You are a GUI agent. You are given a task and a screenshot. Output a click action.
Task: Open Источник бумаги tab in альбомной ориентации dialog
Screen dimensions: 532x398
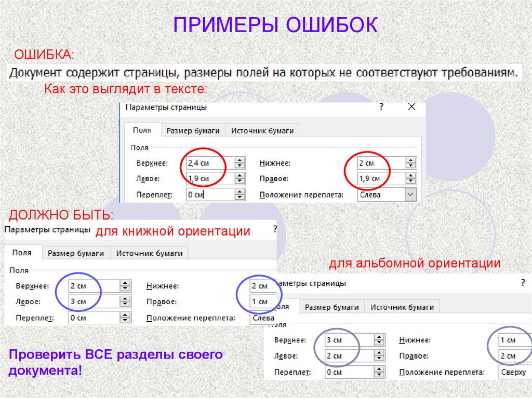click(402, 307)
